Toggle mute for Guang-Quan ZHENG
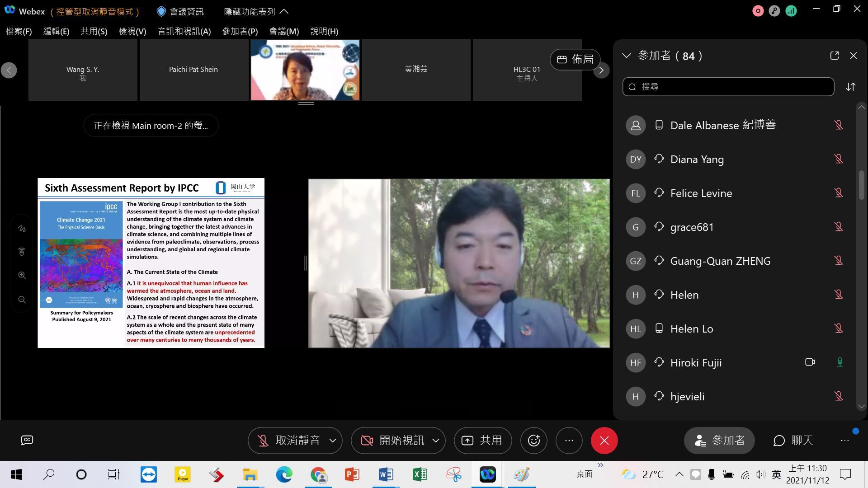 coord(839,260)
